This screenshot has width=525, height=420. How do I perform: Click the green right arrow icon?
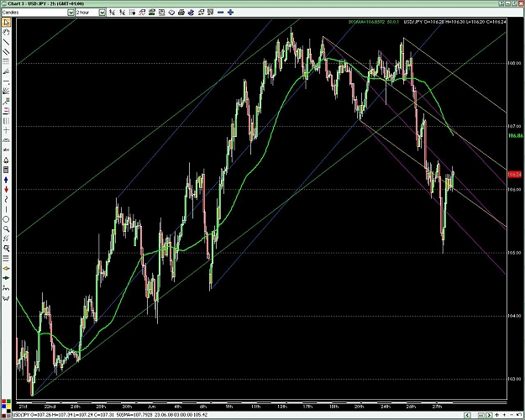click(6, 278)
